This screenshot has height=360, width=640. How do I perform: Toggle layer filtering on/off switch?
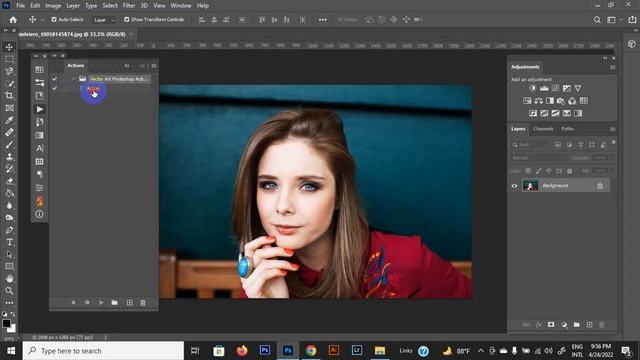[x=613, y=143]
